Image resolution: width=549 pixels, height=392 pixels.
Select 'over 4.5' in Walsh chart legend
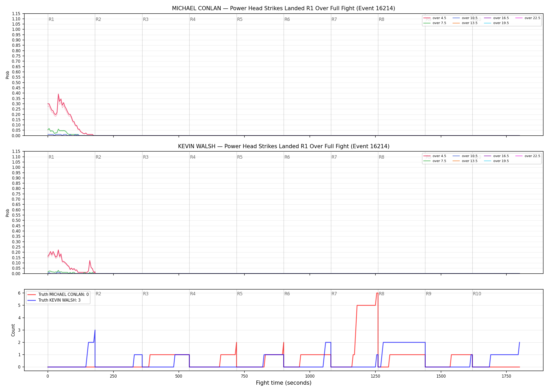pos(435,156)
